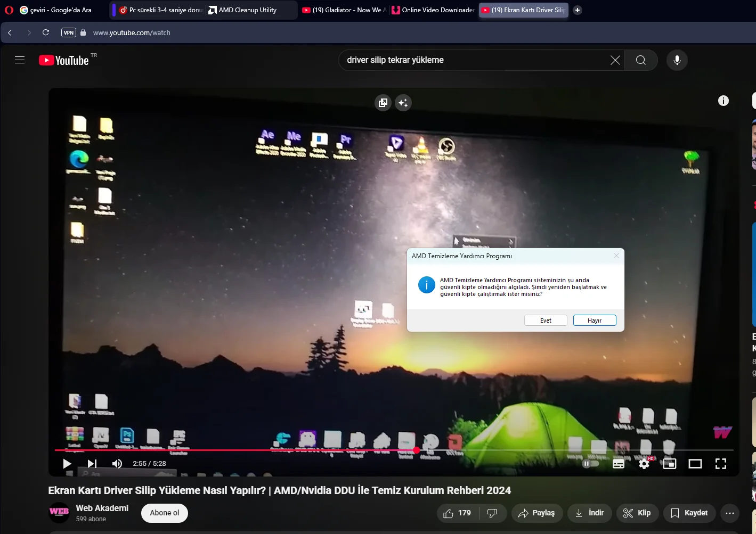Open the VPN badge in address bar

pyautogui.click(x=69, y=32)
